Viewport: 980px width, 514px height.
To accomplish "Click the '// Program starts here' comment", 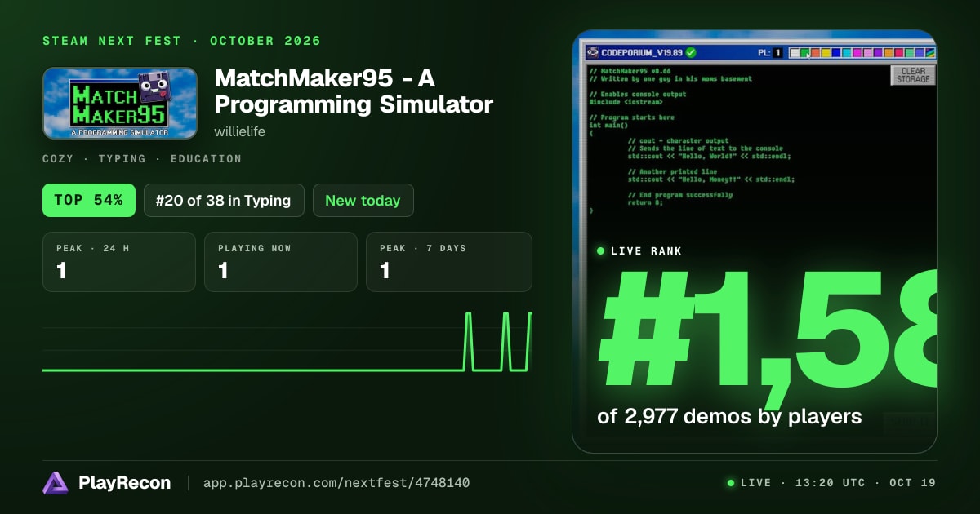I will 631,117.
